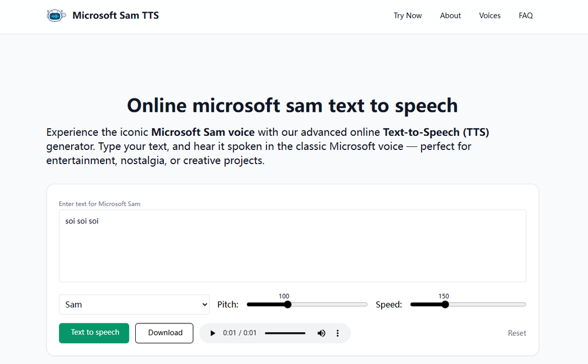Navigate to Try Now
Viewport: 588px width, 364px height.
click(x=407, y=15)
